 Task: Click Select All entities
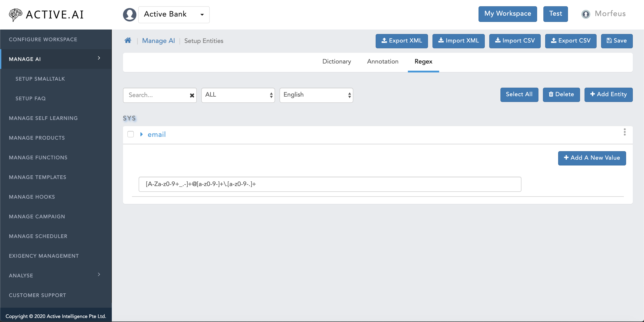[519, 95]
